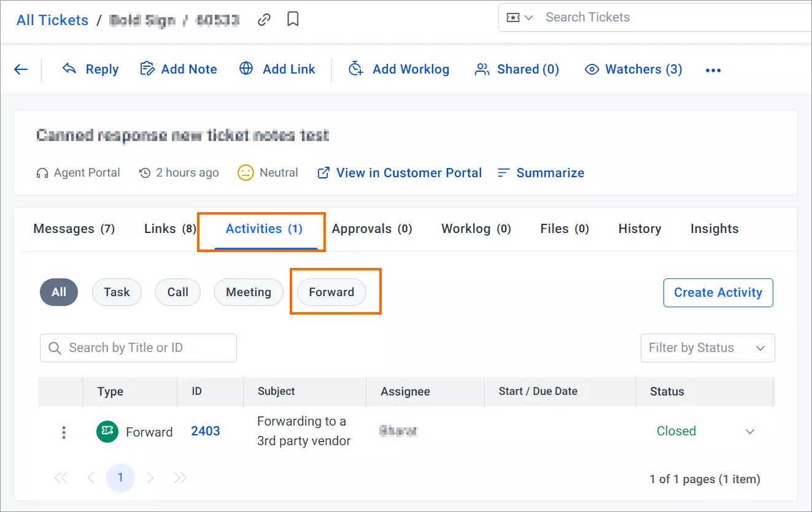This screenshot has height=512, width=812.
Task: Switch to Links (8) tab
Action: [170, 229]
